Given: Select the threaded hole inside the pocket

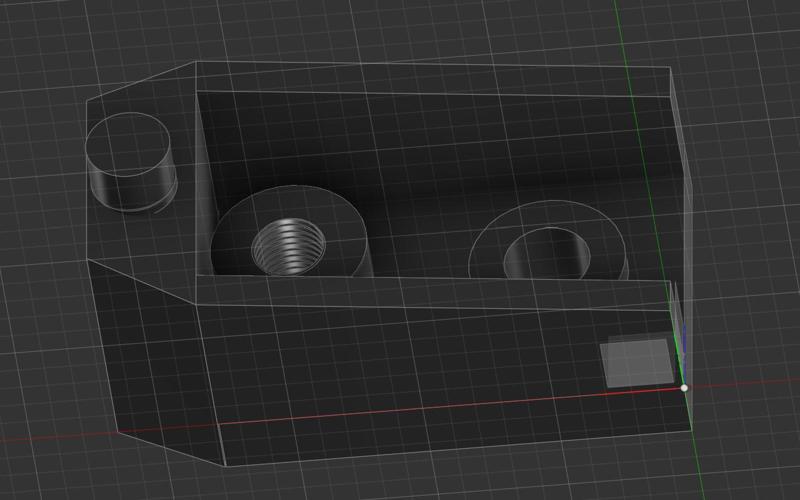Looking at the screenshot, I should (x=289, y=246).
